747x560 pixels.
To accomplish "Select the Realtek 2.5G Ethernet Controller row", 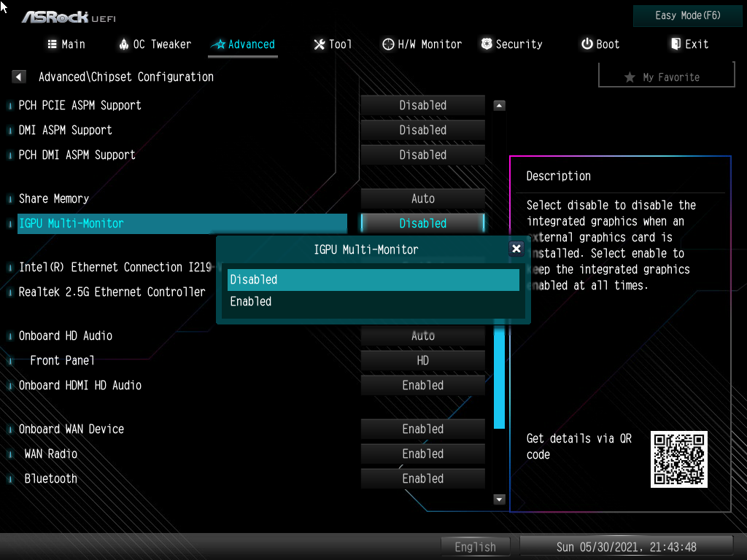I will [115, 292].
